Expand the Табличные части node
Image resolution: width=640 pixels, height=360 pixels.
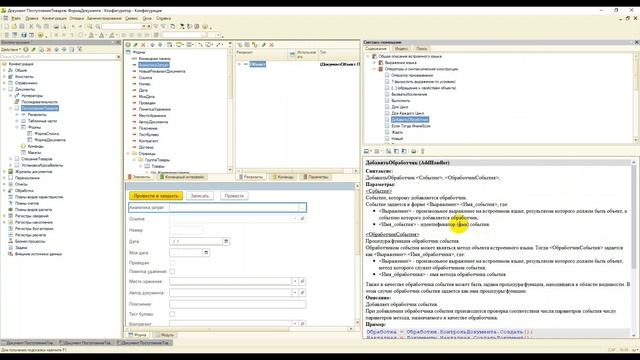pyautogui.click(x=17, y=121)
